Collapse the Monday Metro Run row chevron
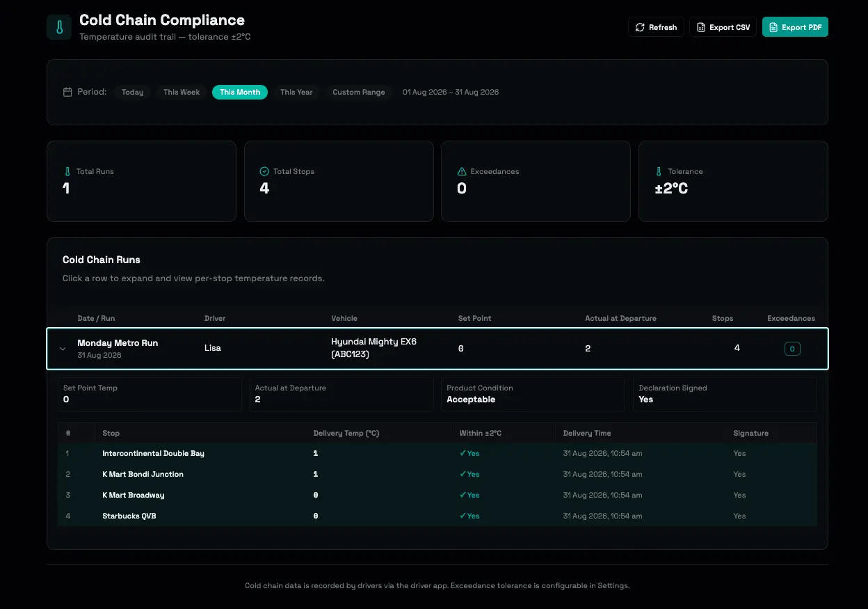Screen dimensions: 868x609 pos(63,349)
